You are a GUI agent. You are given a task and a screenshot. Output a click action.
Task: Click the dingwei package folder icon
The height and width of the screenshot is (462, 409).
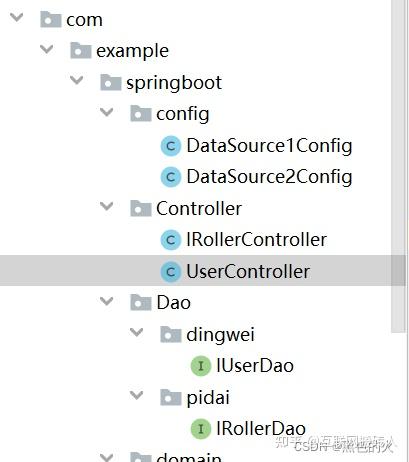point(171,334)
